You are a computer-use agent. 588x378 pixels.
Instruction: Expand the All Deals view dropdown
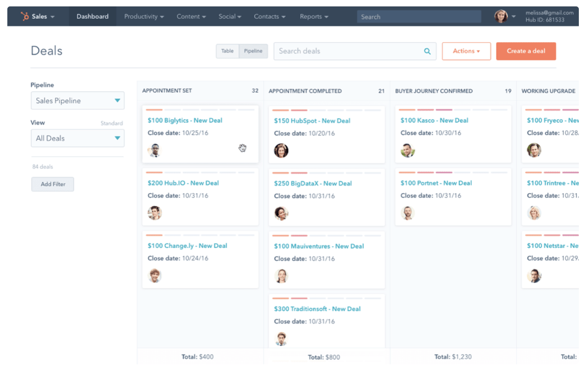point(77,138)
